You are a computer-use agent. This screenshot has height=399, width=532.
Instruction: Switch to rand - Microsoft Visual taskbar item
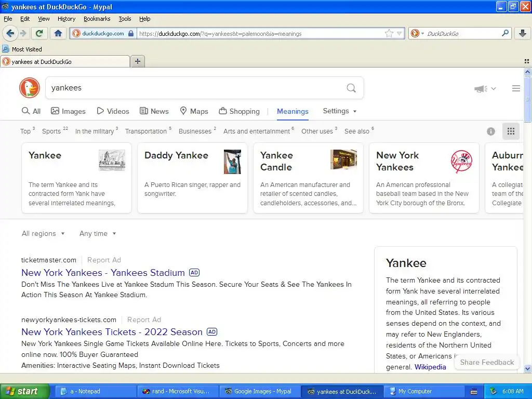[x=178, y=391]
